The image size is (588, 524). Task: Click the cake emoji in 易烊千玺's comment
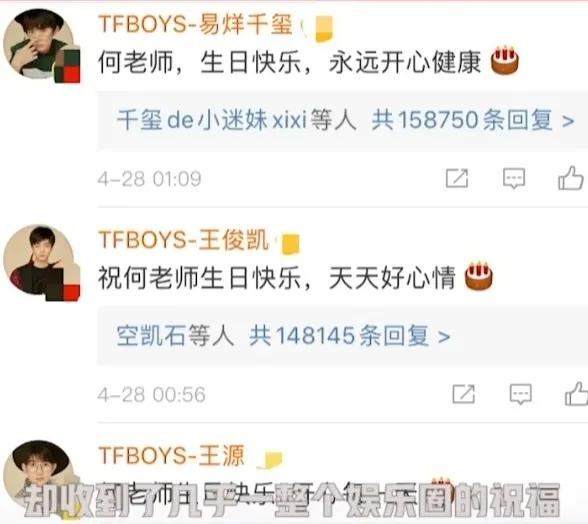pyautogui.click(x=505, y=60)
